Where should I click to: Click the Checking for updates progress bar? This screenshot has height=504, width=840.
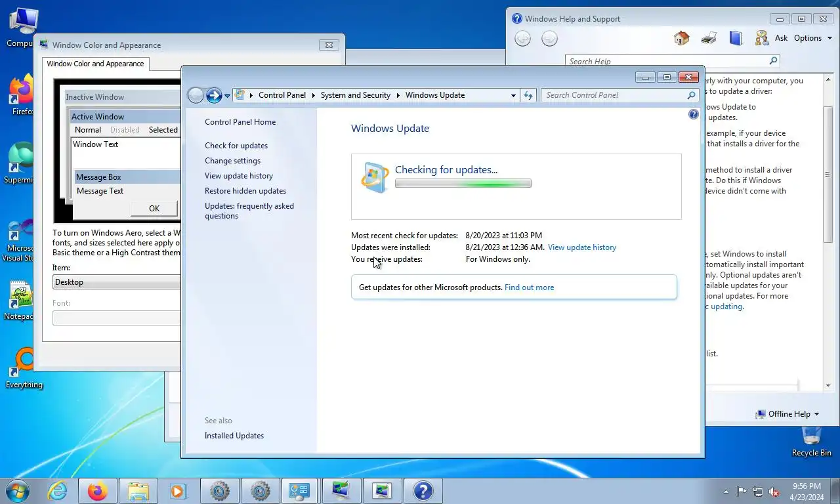click(x=463, y=184)
